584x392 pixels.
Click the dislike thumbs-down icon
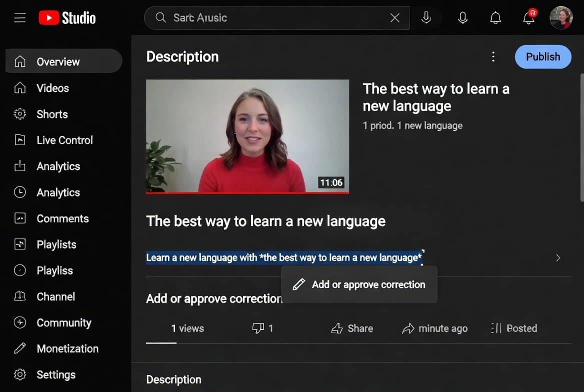coord(258,328)
